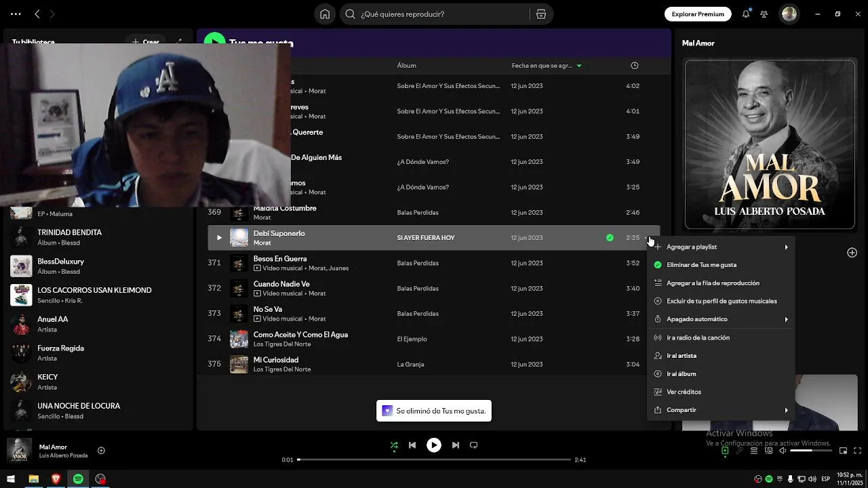This screenshot has width=868, height=488.
Task: Open the Browse icon in search bar
Action: point(540,14)
